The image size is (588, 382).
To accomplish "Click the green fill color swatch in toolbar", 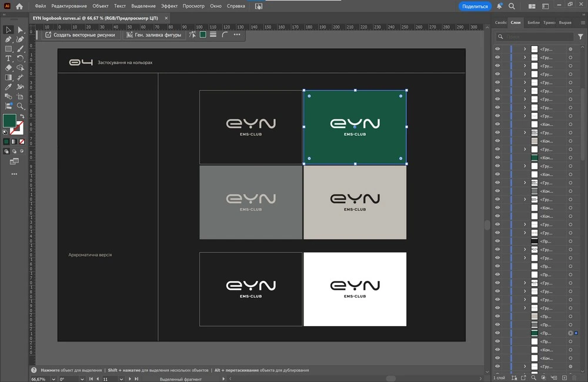I will [x=9, y=121].
